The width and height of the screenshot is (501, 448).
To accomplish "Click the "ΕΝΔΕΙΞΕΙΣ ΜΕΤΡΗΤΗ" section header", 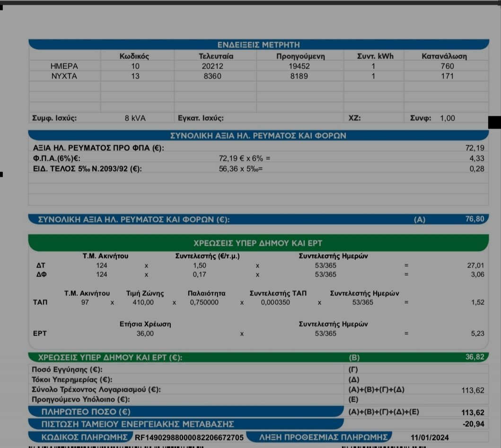I will 258,45.
